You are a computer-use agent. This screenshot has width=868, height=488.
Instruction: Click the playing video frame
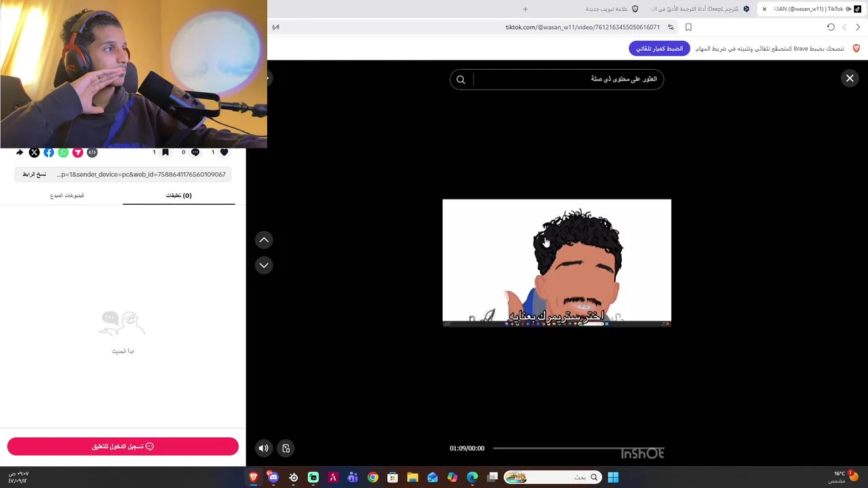click(x=557, y=262)
